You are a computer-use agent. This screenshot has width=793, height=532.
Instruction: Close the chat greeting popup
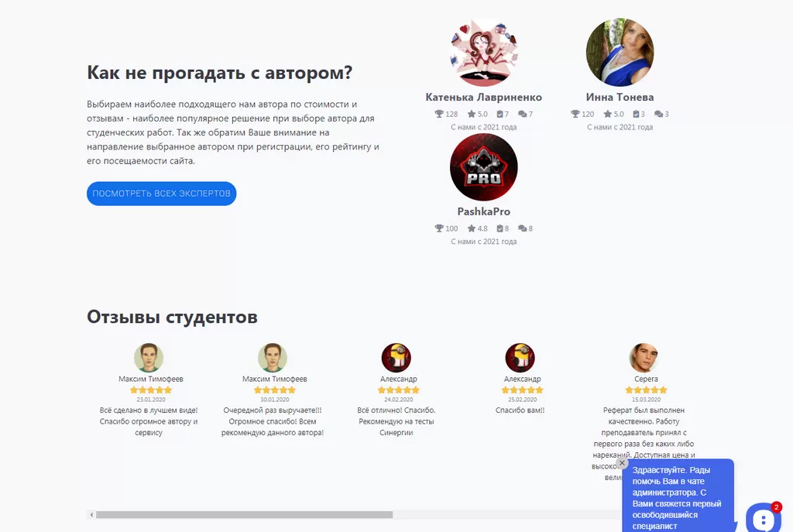622,463
